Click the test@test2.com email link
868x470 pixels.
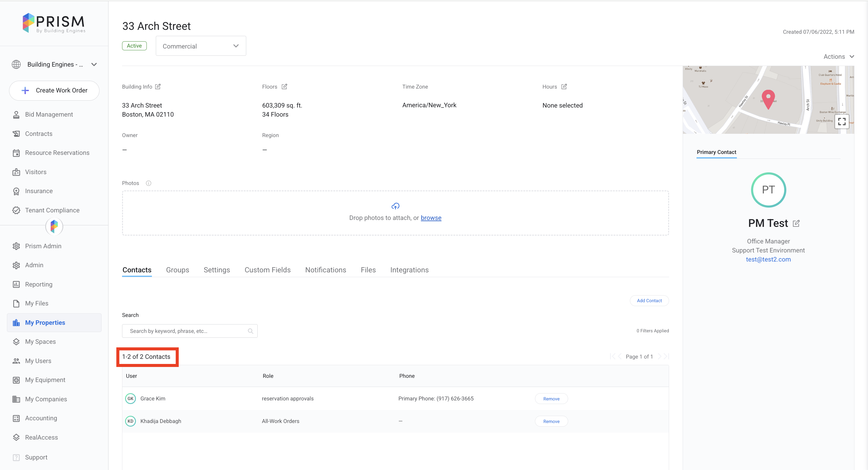click(x=768, y=259)
